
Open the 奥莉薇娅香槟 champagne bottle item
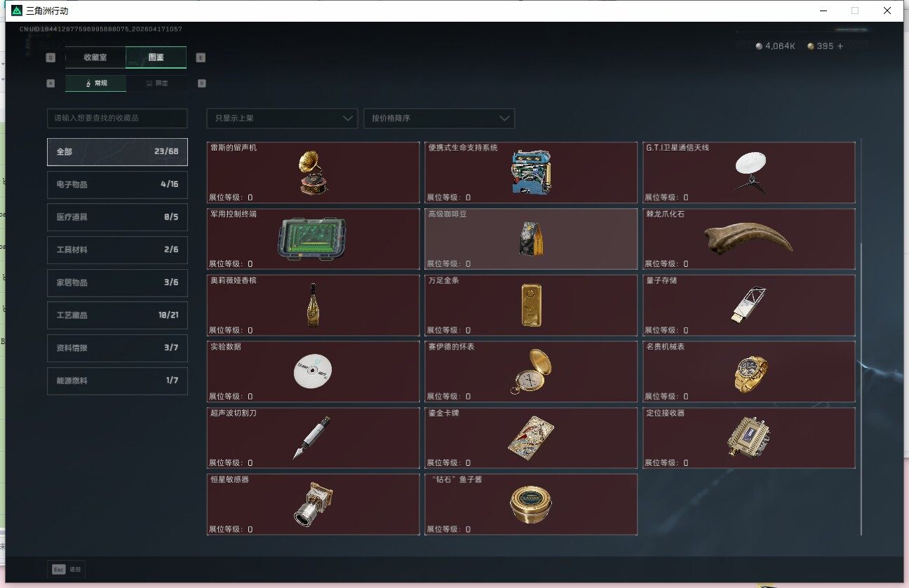point(313,305)
